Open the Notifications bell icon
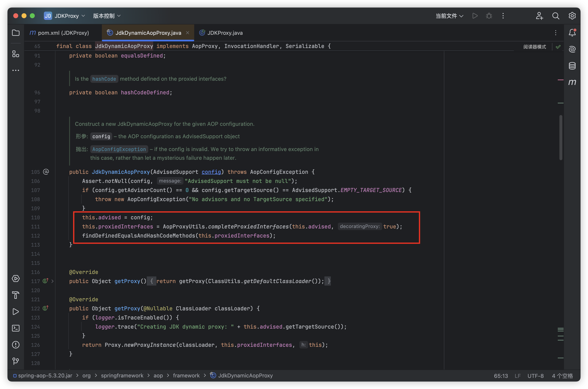 point(572,33)
